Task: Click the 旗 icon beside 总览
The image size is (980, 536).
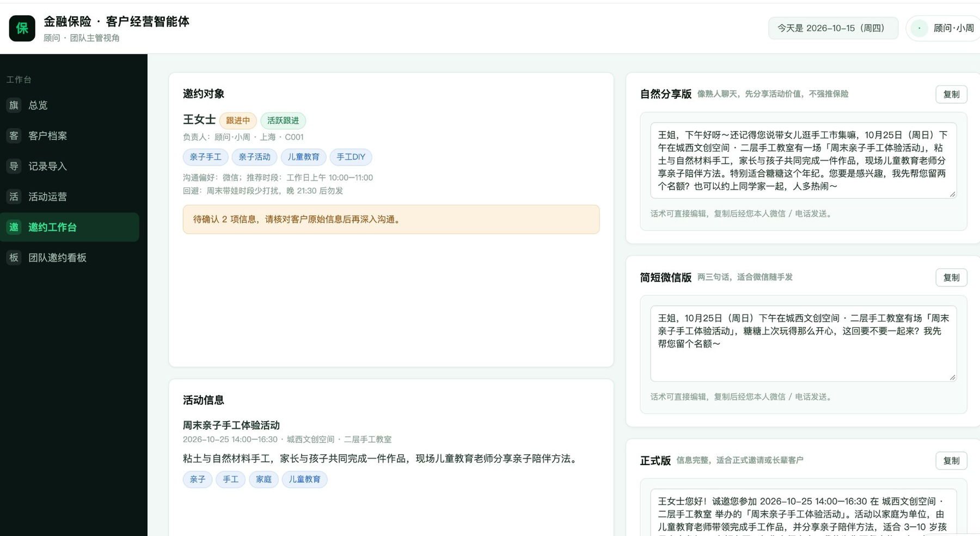Action: tap(14, 105)
